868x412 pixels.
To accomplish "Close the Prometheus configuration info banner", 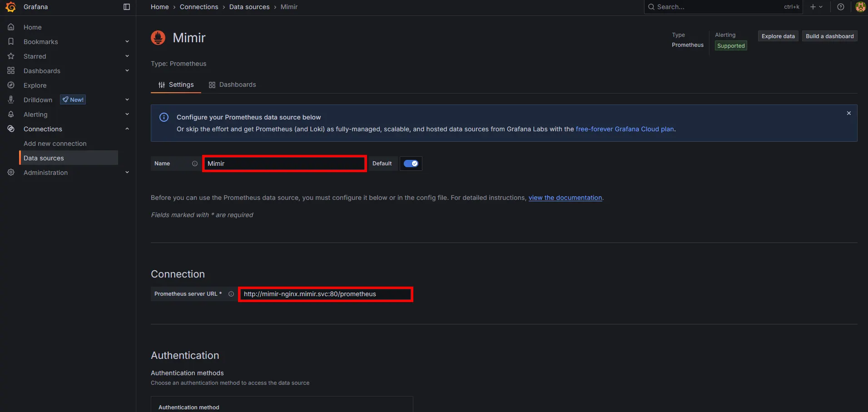I will pos(849,113).
